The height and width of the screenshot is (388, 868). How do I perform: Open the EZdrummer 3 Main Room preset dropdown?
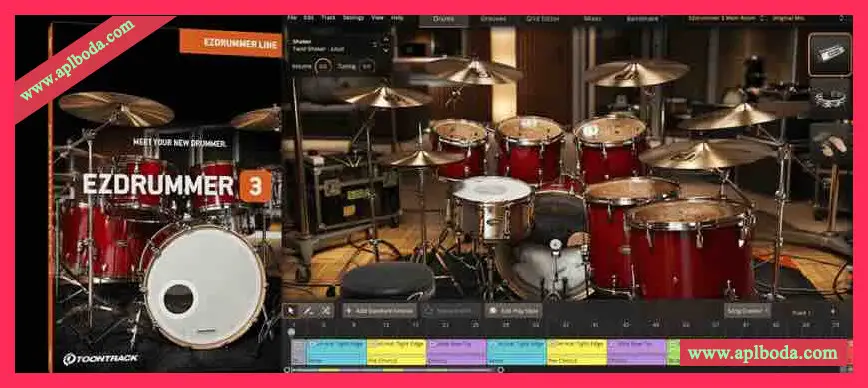726,19
